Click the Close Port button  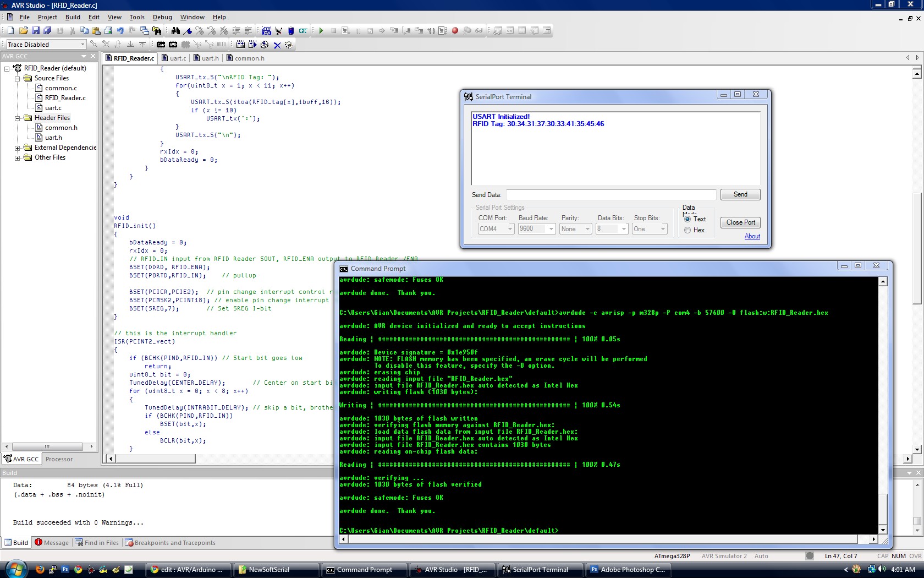740,222
